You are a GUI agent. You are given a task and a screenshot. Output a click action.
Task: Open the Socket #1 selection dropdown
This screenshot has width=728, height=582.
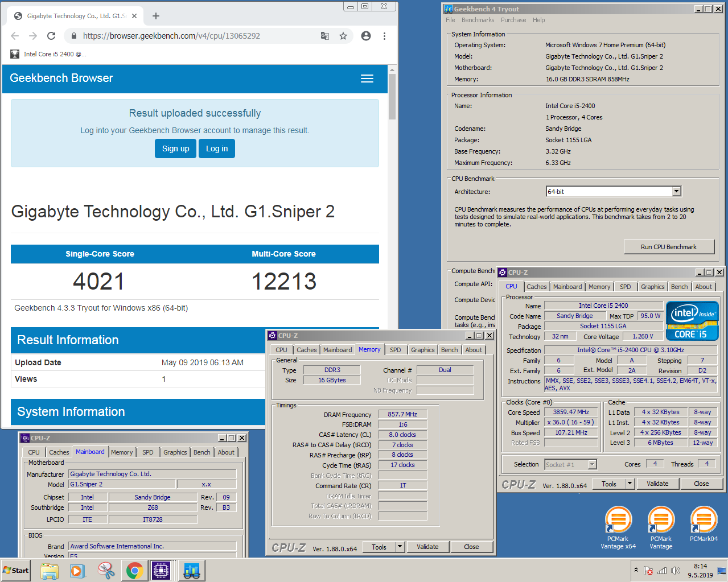coord(592,465)
